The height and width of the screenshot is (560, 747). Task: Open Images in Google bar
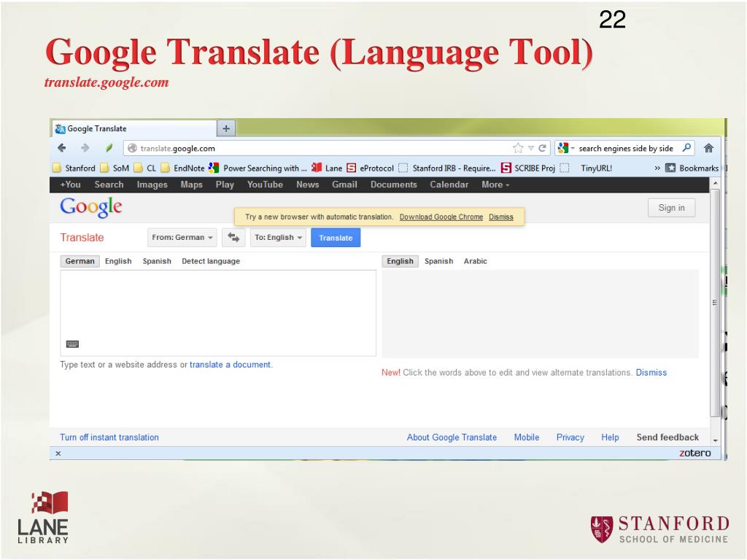click(152, 184)
